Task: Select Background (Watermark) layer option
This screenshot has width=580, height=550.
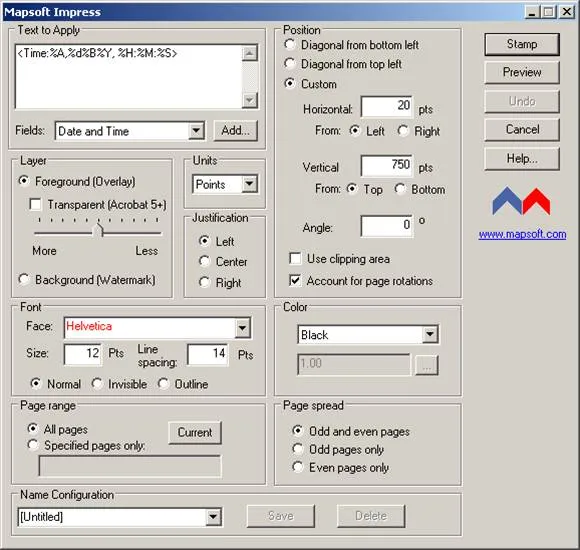Action: pos(24,280)
